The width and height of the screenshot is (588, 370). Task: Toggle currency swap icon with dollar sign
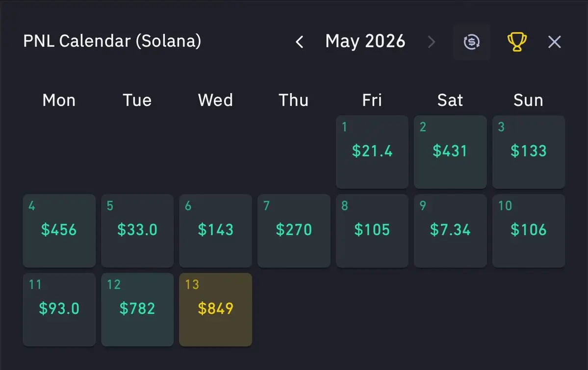point(471,42)
